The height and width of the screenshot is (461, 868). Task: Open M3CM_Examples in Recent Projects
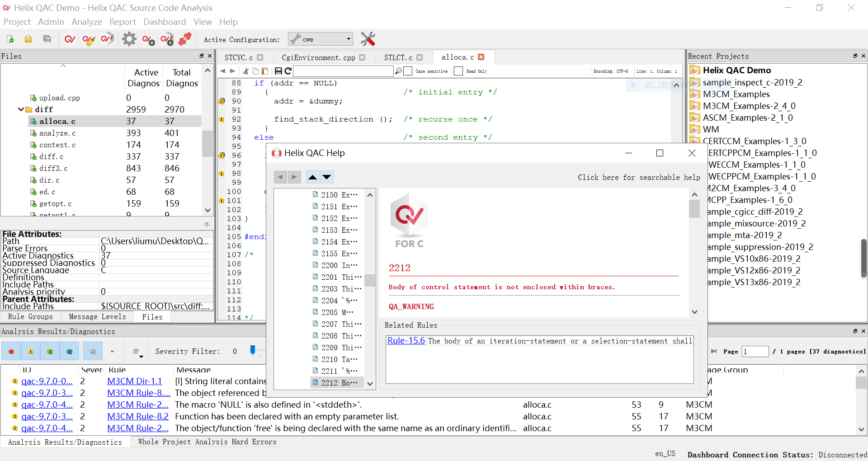pos(736,94)
